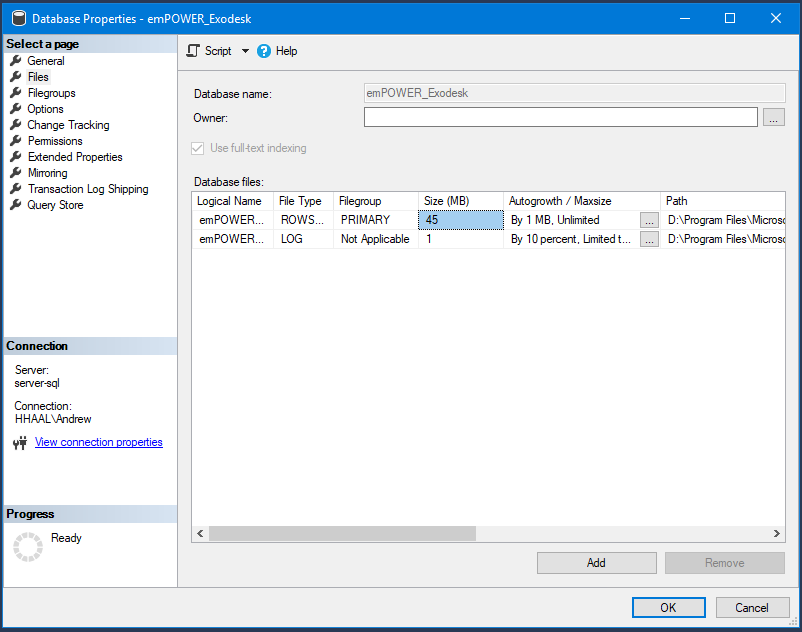Screen dimensions: 802x632
Task: Click the connection plug icon
Action: click(x=20, y=443)
